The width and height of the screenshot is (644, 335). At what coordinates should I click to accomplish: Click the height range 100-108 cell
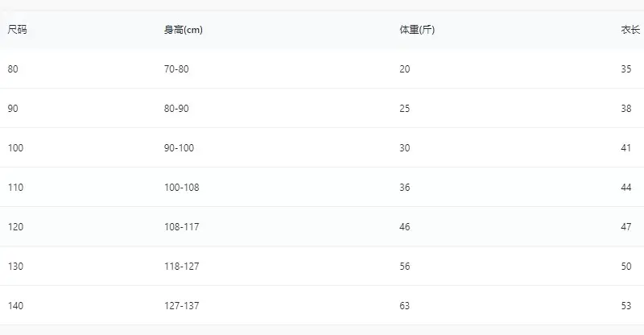pos(182,188)
